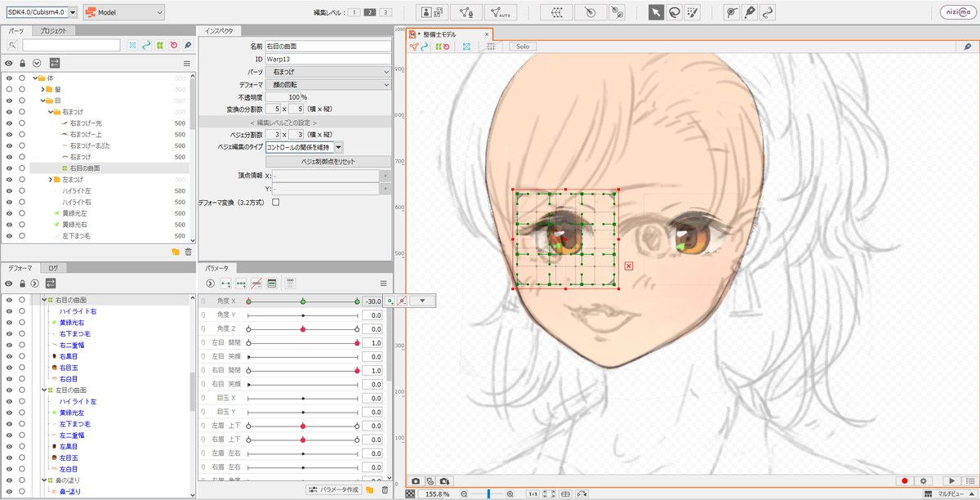This screenshot has width=980, height=500.
Task: Add three key points to parameter
Action: pyautogui.click(x=241, y=283)
